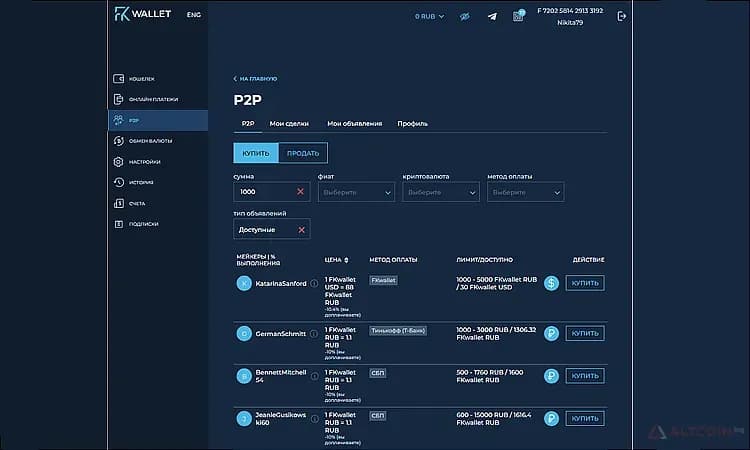Click GermanSchmitt avatar icon
750x450 pixels.
pyautogui.click(x=244, y=333)
